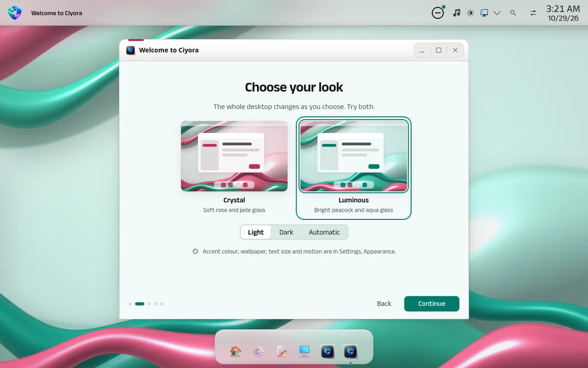588x368 pixels.
Task: Open the search magnifier in top panel
Action: [x=513, y=13]
